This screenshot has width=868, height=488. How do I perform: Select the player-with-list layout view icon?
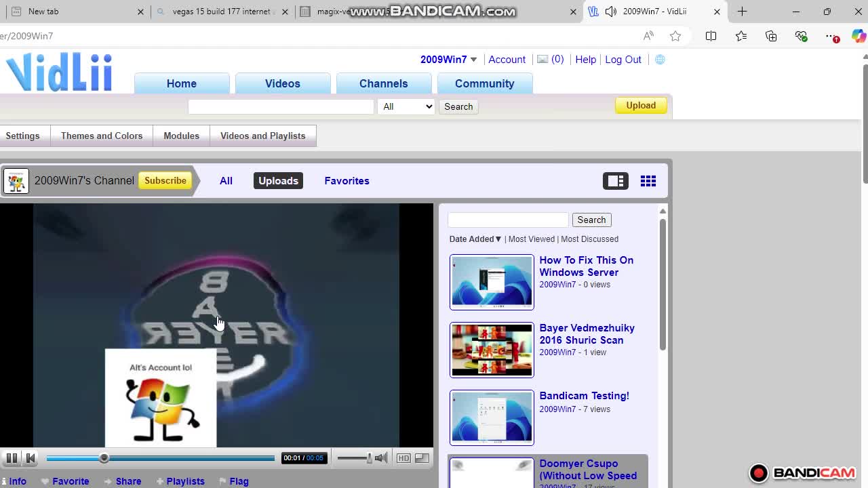tap(615, 180)
